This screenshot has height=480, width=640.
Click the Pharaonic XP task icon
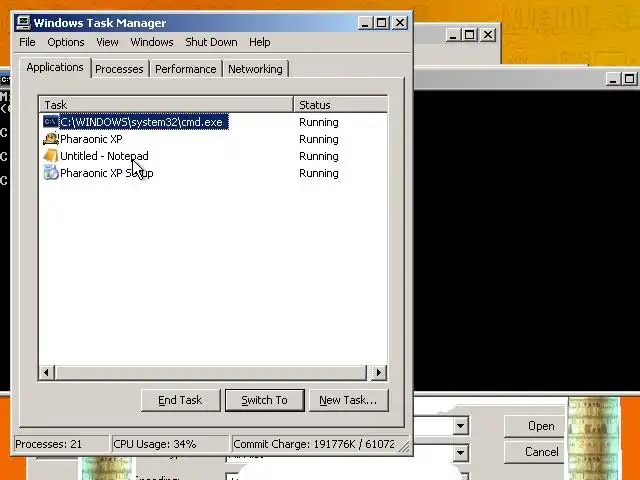tap(51, 139)
